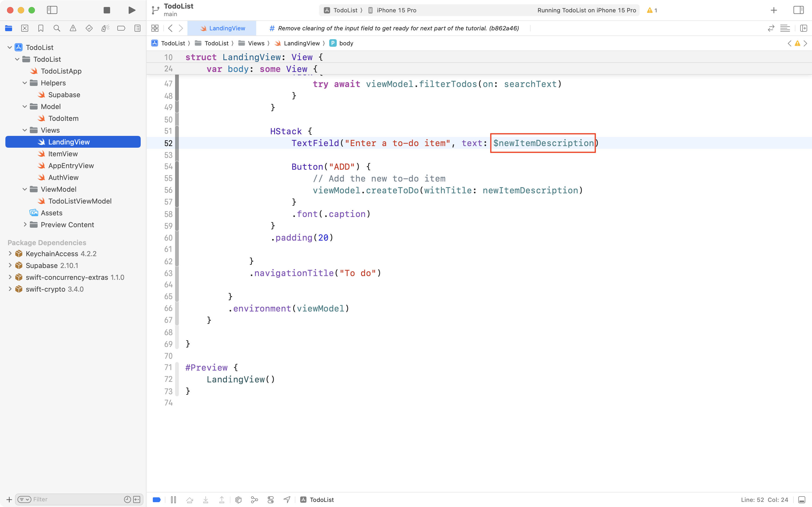Click inside the Filter field below the navigator
Screen dimensions: 812x507
70,499
